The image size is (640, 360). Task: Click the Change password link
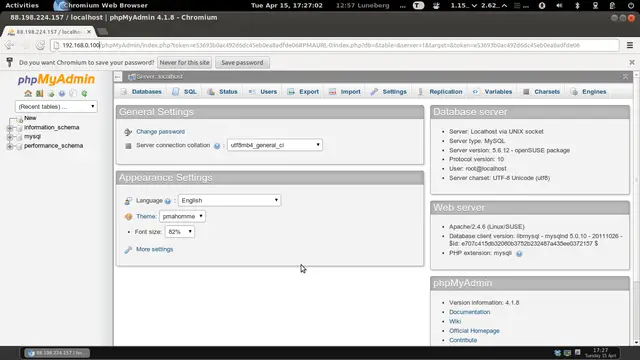[160, 132]
